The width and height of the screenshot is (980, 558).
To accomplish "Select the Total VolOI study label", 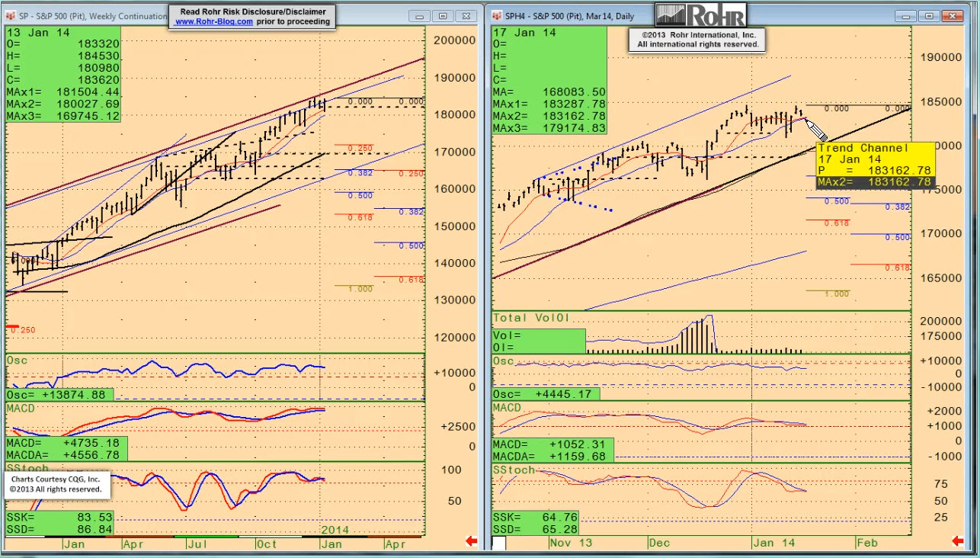I will tap(532, 317).
